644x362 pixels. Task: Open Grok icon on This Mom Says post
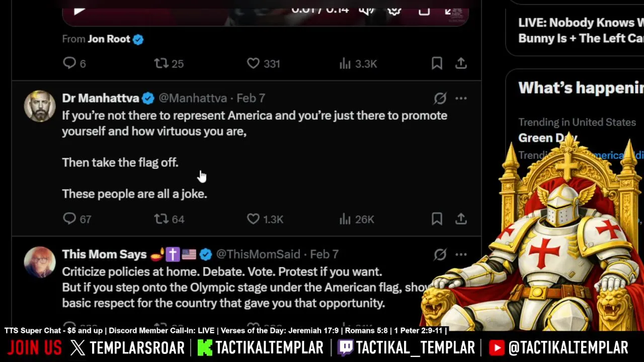point(440,254)
